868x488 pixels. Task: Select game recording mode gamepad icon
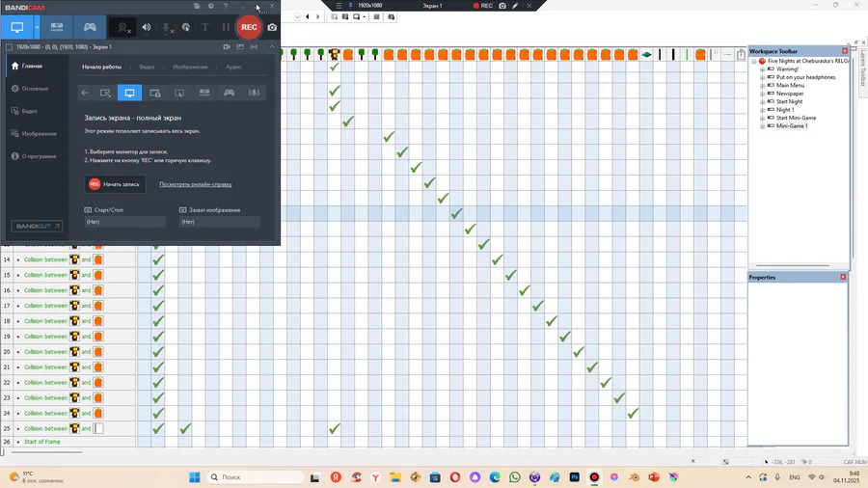[90, 27]
